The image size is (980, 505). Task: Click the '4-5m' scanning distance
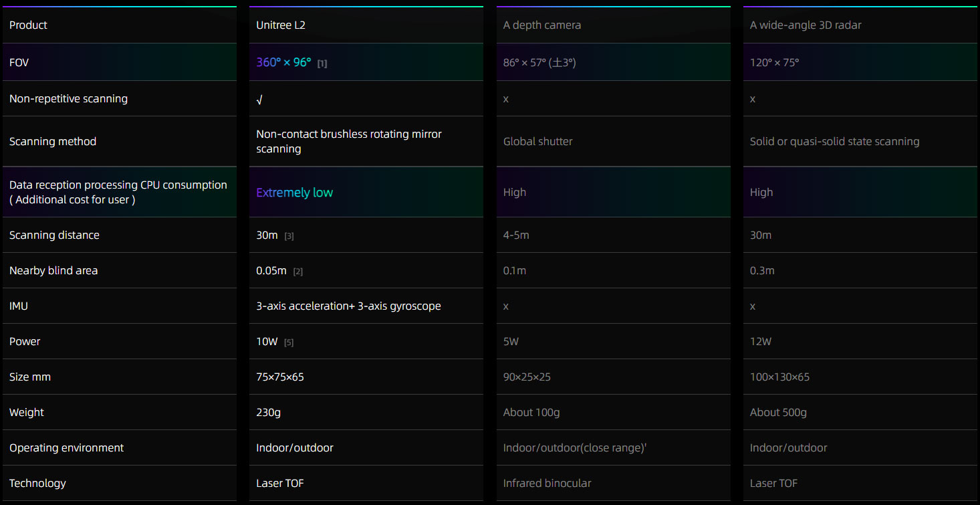coord(516,235)
